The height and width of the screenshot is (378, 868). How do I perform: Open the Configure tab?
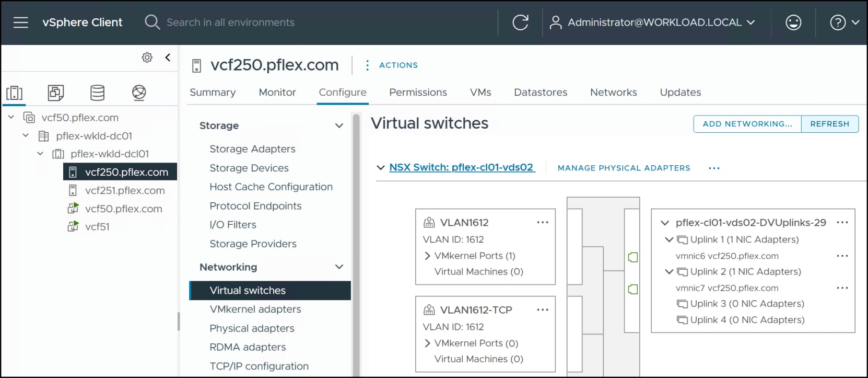(343, 93)
